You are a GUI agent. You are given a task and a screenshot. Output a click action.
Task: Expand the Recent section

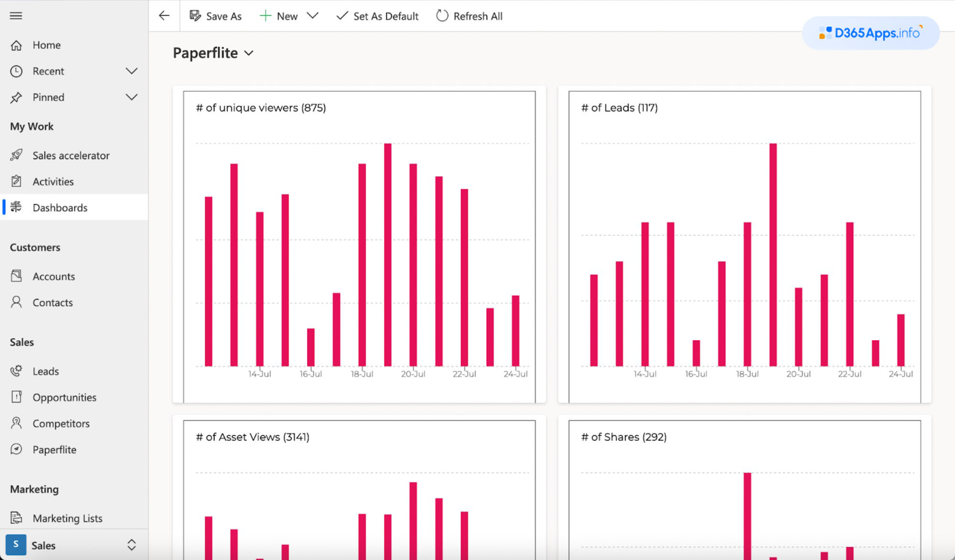click(x=132, y=71)
